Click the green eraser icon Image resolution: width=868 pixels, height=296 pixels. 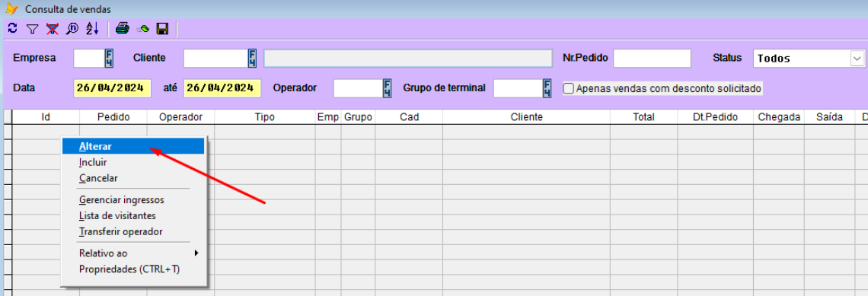[x=143, y=29]
